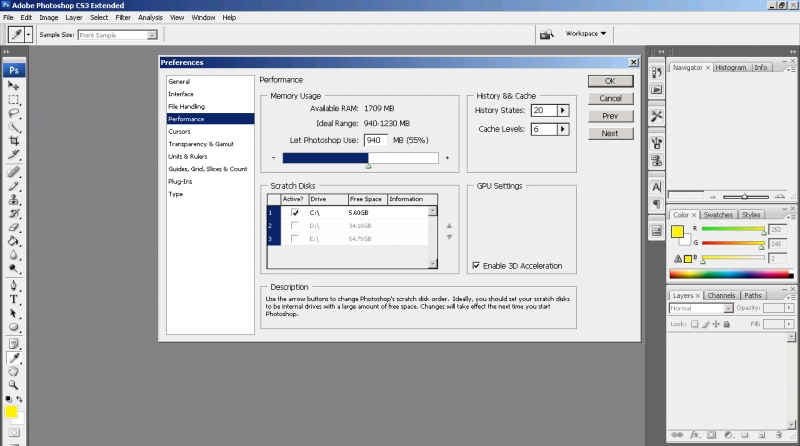This screenshot has height=446, width=800.
Task: Open the Filter menu
Action: [123, 18]
